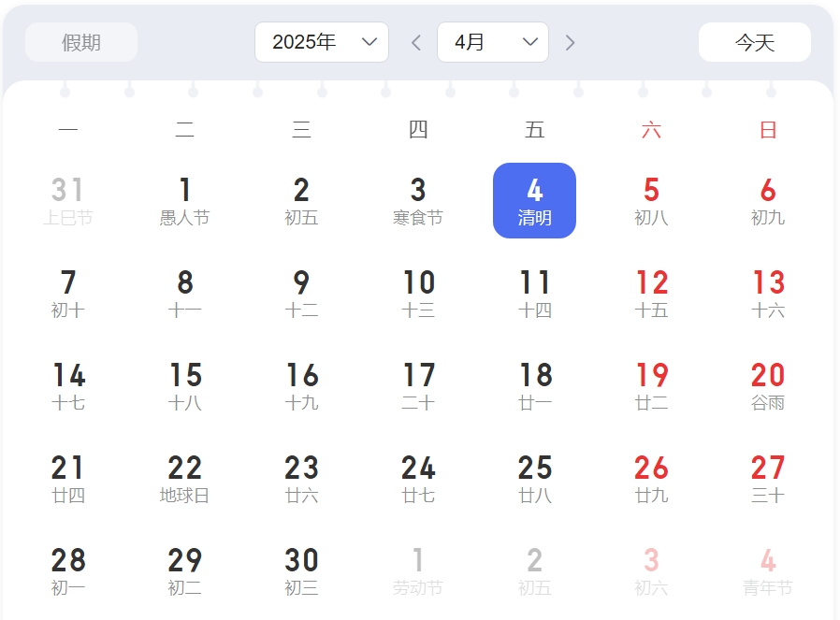This screenshot has height=620, width=840.
Task: Choose April 17 二十
Action: point(418,386)
